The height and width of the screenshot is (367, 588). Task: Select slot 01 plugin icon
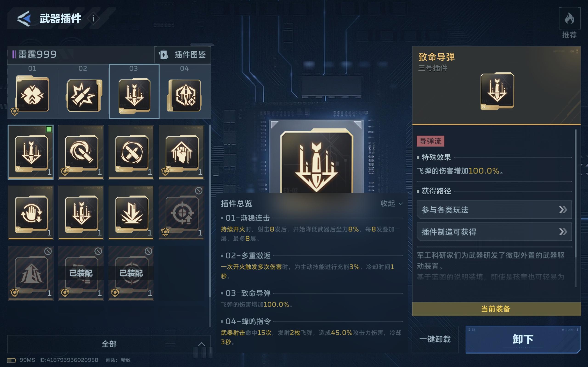click(32, 95)
